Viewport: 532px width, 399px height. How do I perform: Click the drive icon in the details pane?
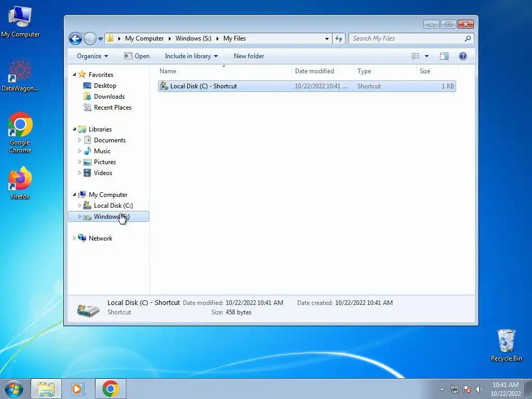88,310
